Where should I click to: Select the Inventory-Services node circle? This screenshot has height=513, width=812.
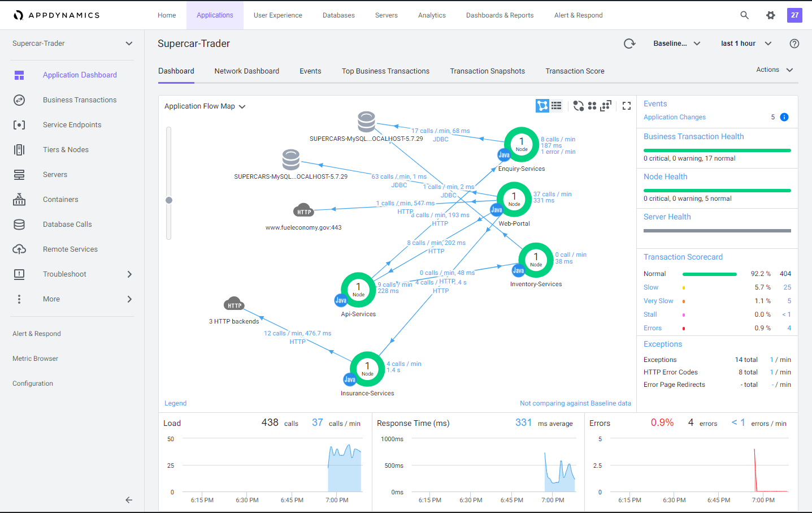pos(536,260)
